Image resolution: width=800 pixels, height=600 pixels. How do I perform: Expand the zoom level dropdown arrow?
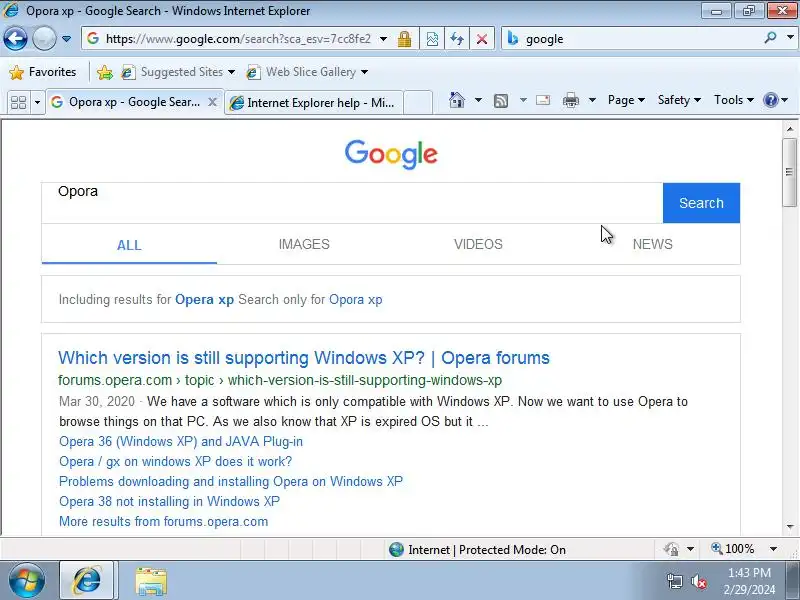773,549
